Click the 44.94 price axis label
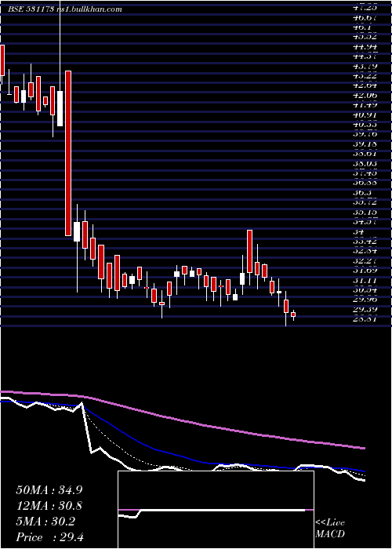This screenshot has height=549, width=392. tap(365, 47)
